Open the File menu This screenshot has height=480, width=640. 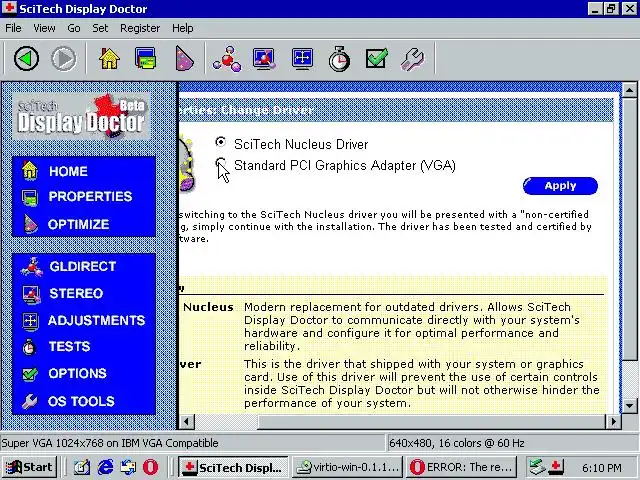13,28
